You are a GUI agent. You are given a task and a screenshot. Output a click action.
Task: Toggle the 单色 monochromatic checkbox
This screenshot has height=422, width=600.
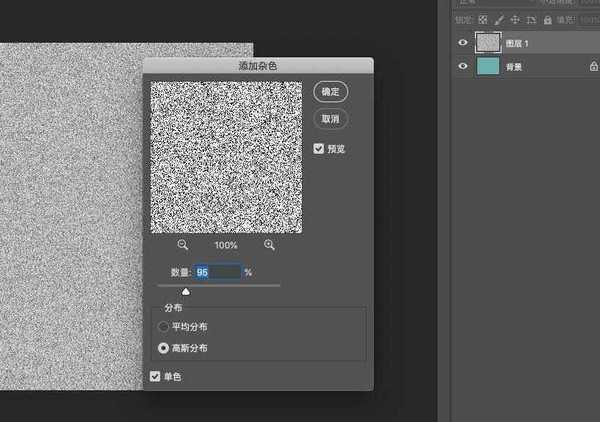pos(155,377)
